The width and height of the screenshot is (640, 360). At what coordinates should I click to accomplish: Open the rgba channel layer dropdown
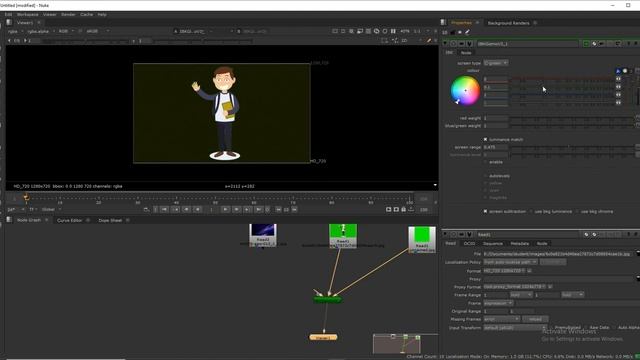pos(15,31)
